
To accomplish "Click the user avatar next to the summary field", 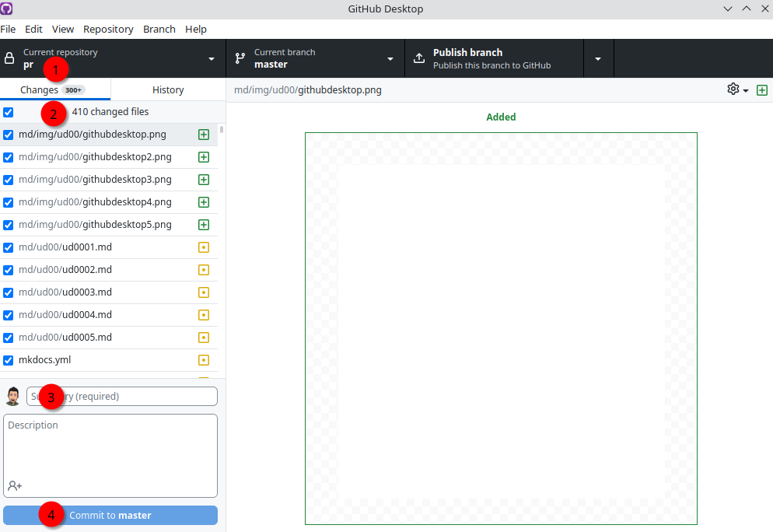I will tap(12, 396).
